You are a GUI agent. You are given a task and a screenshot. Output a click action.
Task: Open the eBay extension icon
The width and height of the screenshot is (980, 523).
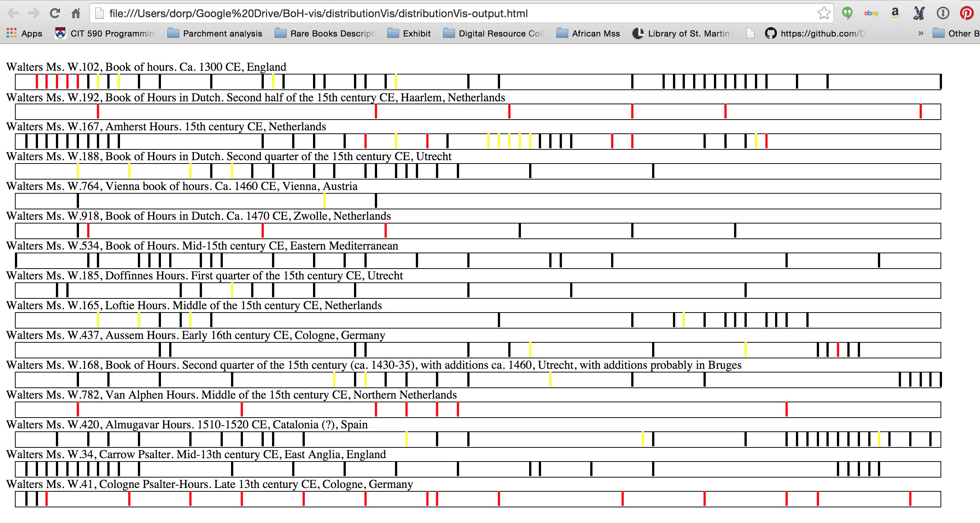pyautogui.click(x=871, y=13)
